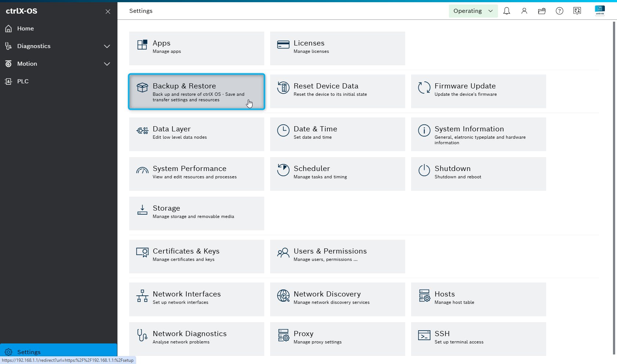Click the help question mark icon
Viewport: 617px width, 364px height.
559,11
